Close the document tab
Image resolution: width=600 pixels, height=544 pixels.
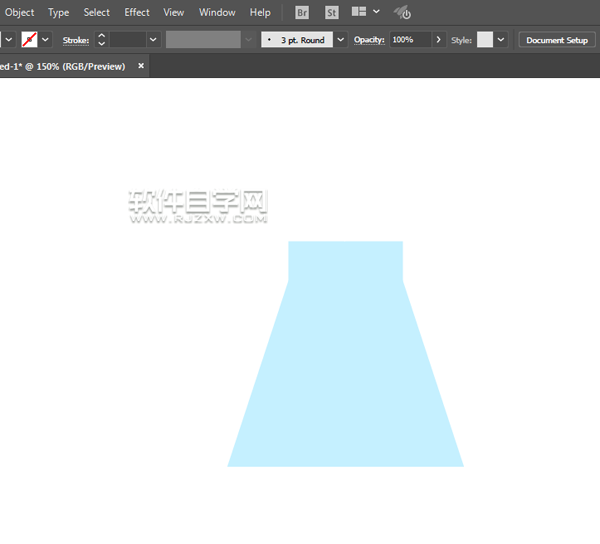click(141, 66)
